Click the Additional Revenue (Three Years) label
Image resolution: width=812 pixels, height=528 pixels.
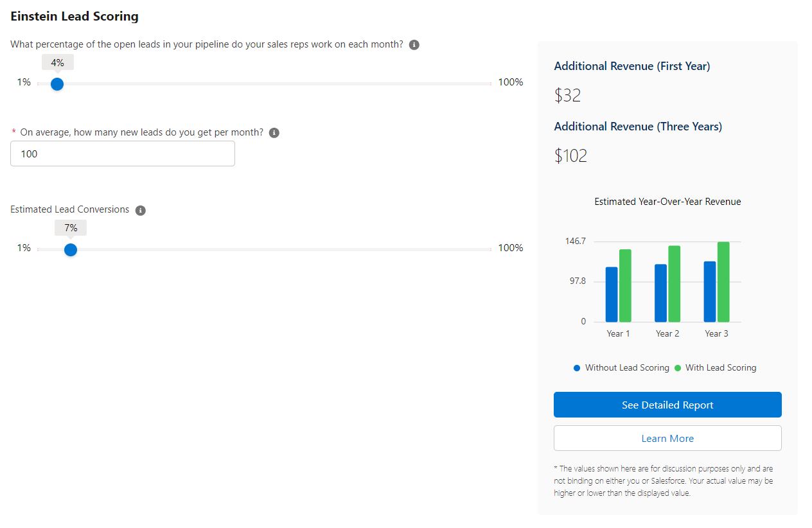(638, 127)
